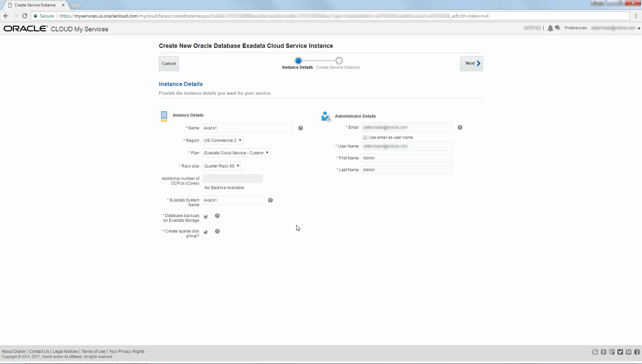Open the Terms of Use link

click(93, 352)
